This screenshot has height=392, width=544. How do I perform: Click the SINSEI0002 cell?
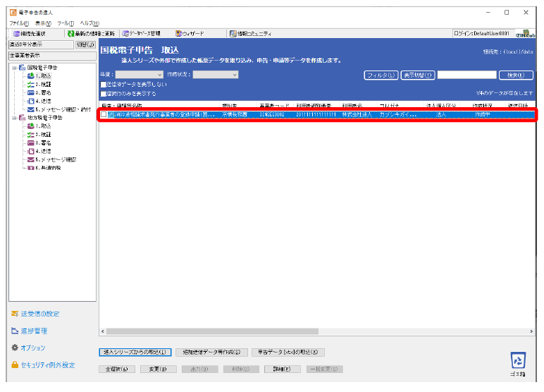click(x=272, y=114)
